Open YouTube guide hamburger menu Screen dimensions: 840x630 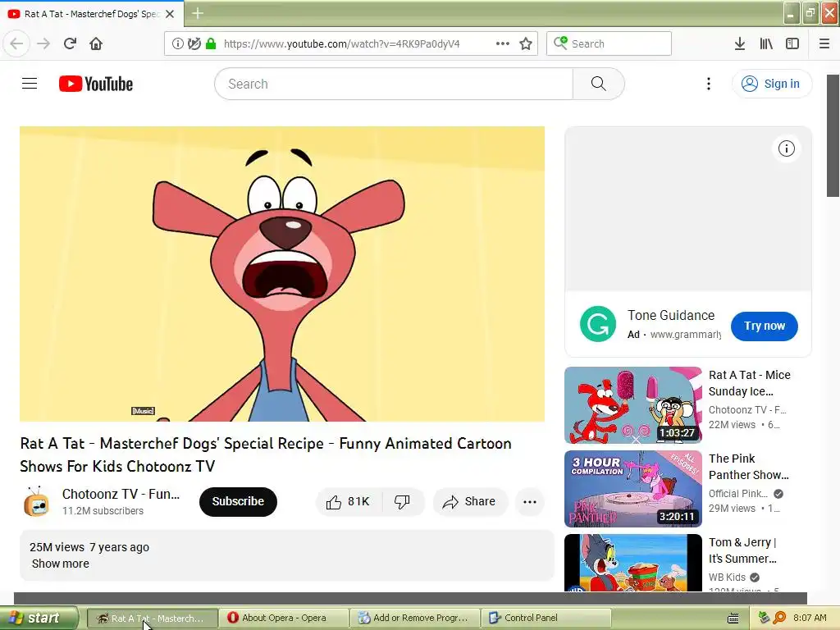[x=30, y=84]
